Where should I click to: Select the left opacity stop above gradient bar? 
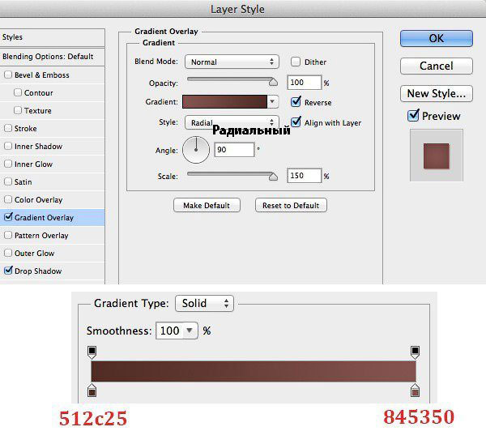point(92,352)
